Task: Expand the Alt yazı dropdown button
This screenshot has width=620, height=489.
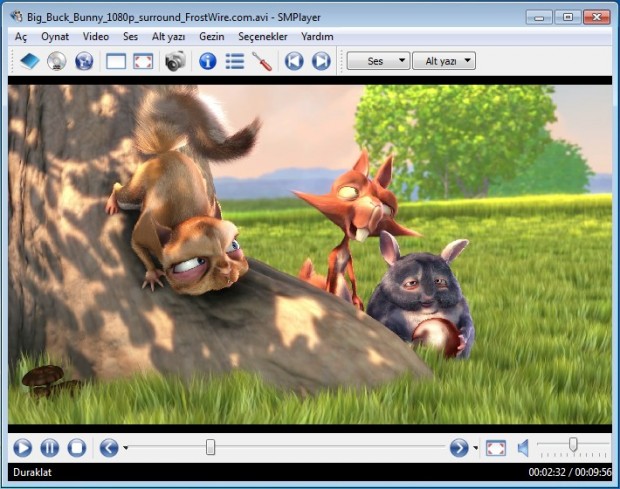Action: coord(445,61)
